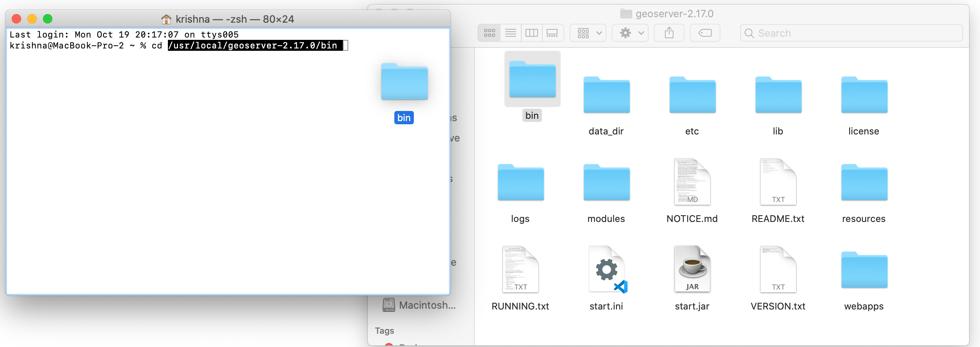
Task: Click the geoserver-2.17.0 folder icon in title bar
Action: pyautogui.click(x=626, y=14)
